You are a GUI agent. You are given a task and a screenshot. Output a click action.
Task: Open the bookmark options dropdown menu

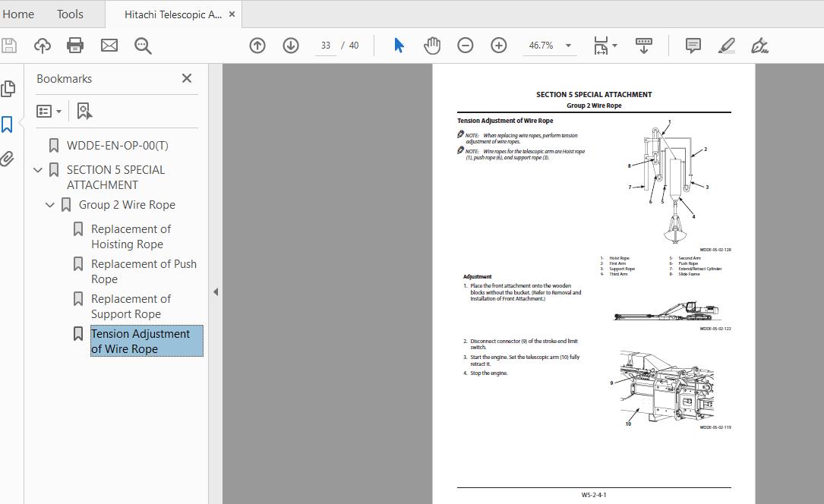[49, 112]
